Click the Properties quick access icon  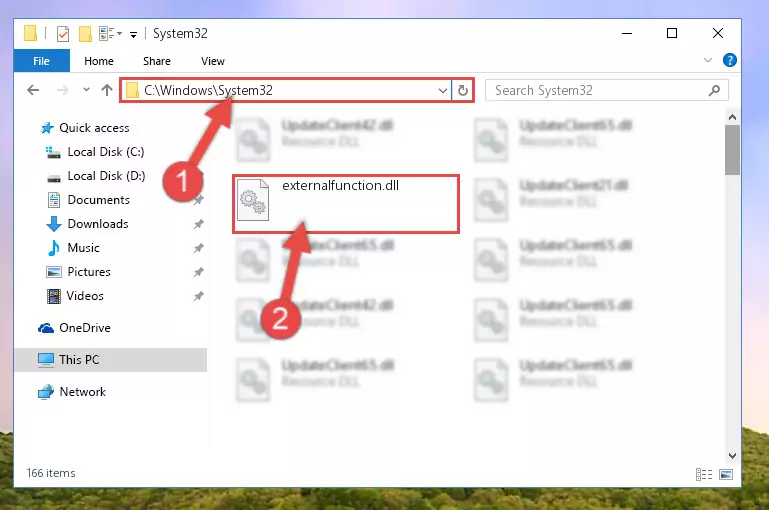tap(63, 33)
